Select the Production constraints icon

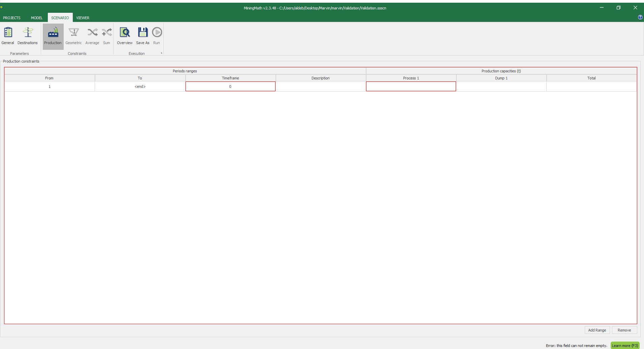click(53, 33)
